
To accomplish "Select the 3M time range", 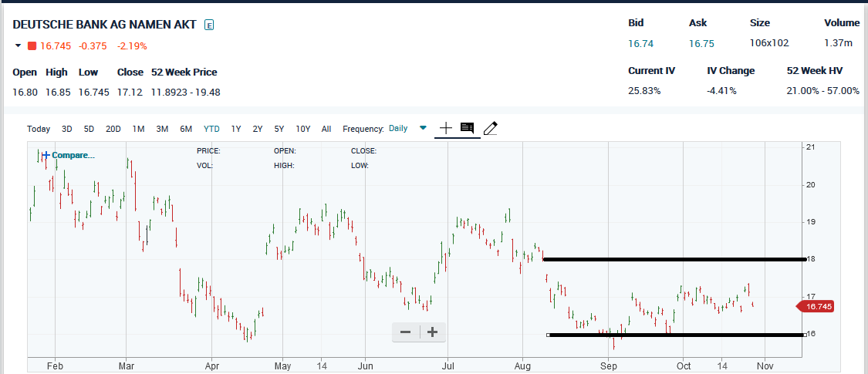I will click(x=162, y=129).
